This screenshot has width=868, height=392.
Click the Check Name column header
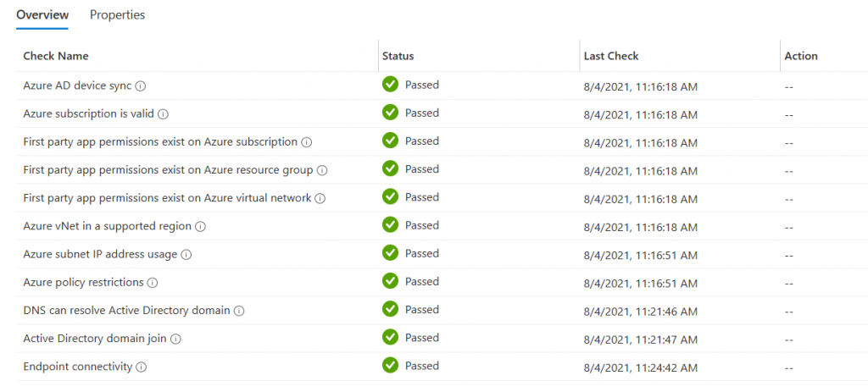pos(56,56)
